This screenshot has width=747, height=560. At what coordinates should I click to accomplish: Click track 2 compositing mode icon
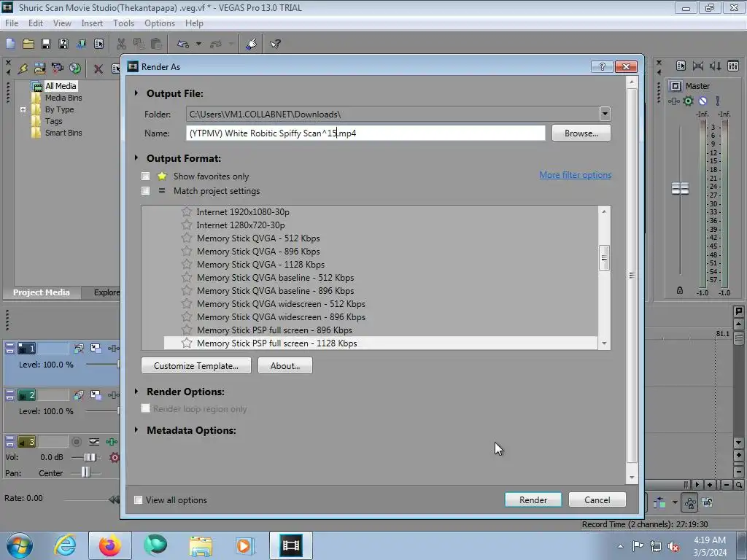[96, 394]
